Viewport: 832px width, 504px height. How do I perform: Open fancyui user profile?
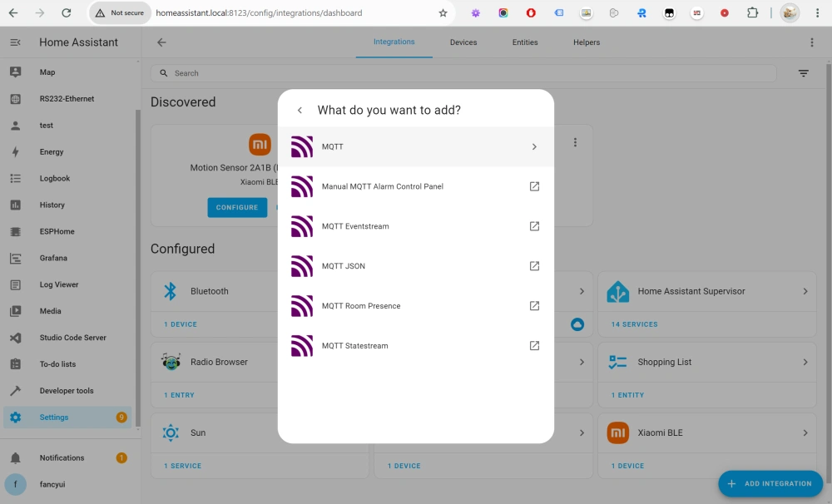(68, 484)
